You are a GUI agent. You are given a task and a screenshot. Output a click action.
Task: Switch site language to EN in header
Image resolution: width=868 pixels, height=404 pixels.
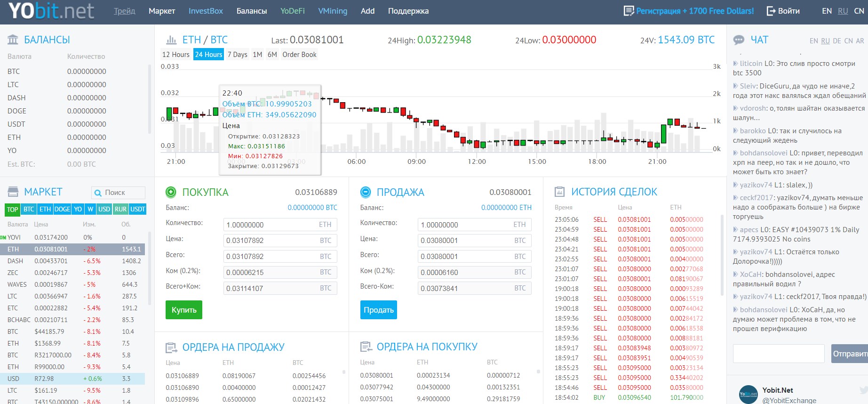[x=827, y=11]
